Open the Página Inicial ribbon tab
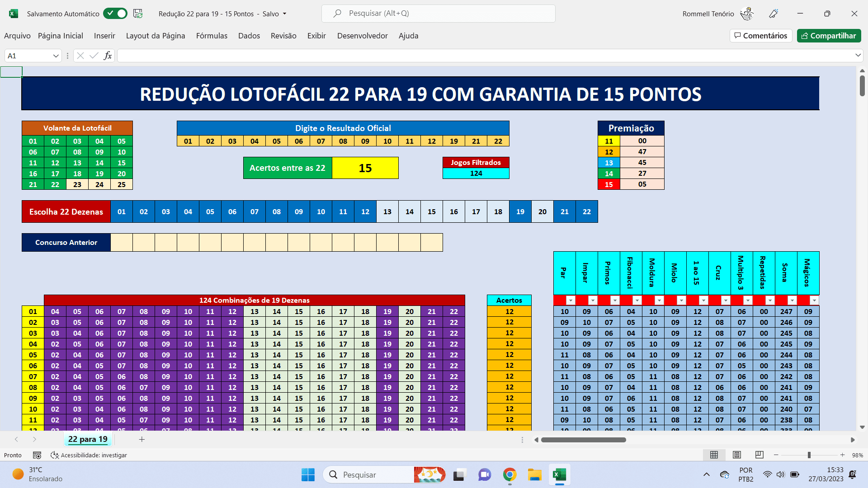This screenshot has height=488, width=868. coord(61,36)
